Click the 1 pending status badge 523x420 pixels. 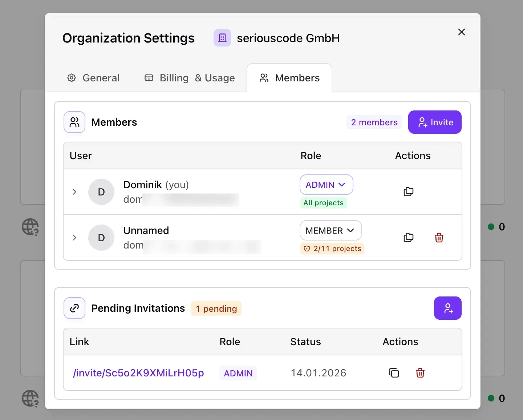coord(216,308)
